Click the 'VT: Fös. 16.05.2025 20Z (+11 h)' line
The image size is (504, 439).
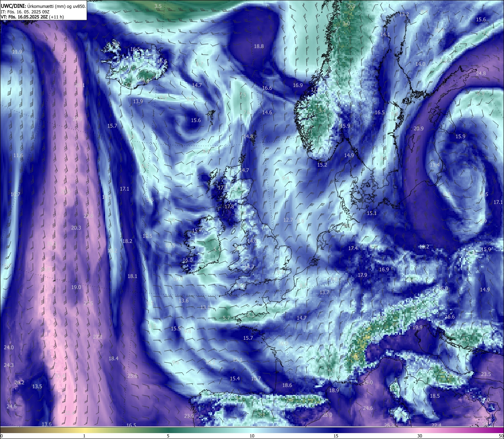point(32,17)
